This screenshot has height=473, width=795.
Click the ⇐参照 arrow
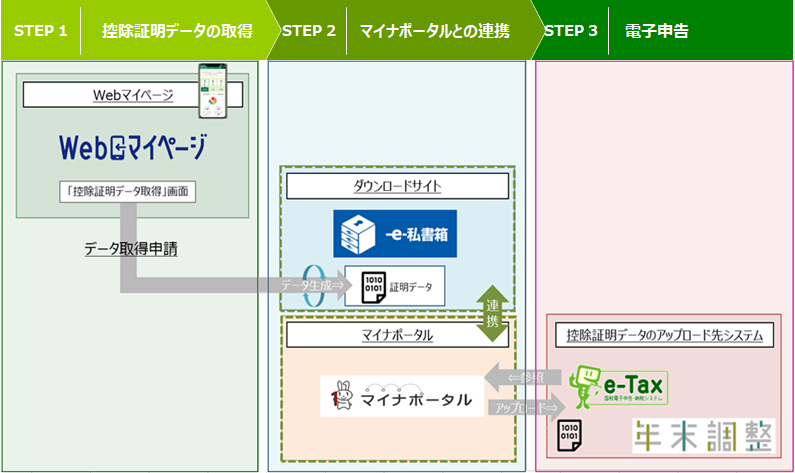coord(523,377)
